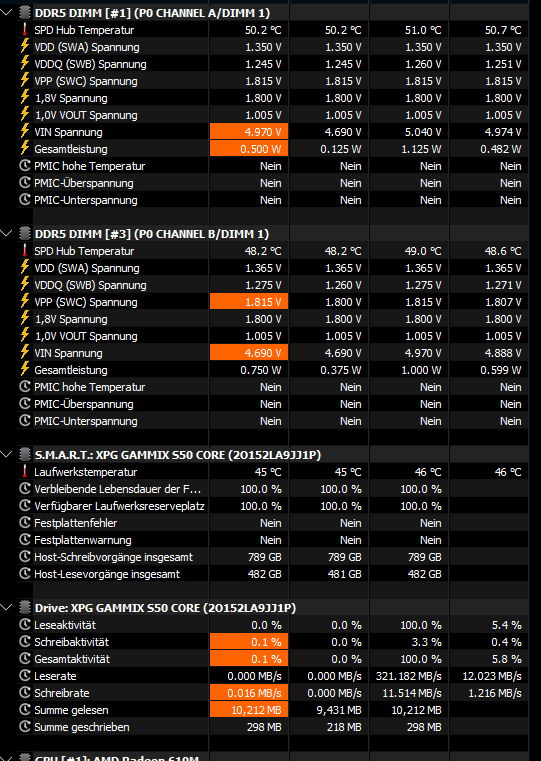
Task: Click the 0.375 W minimum power value
Action: [x=341, y=370]
